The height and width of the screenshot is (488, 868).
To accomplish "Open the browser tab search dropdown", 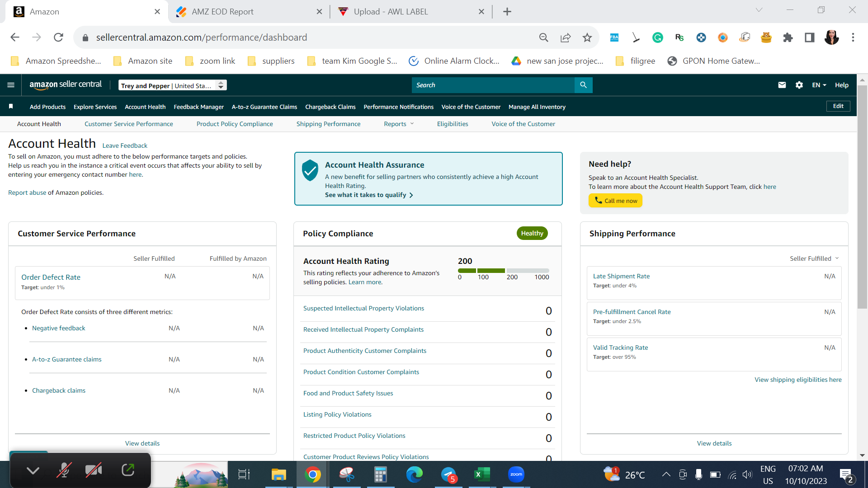I will [x=759, y=10].
